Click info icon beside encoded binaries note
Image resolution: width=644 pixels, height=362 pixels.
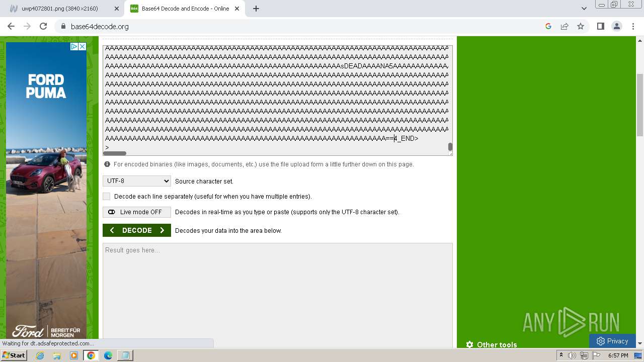point(107,164)
